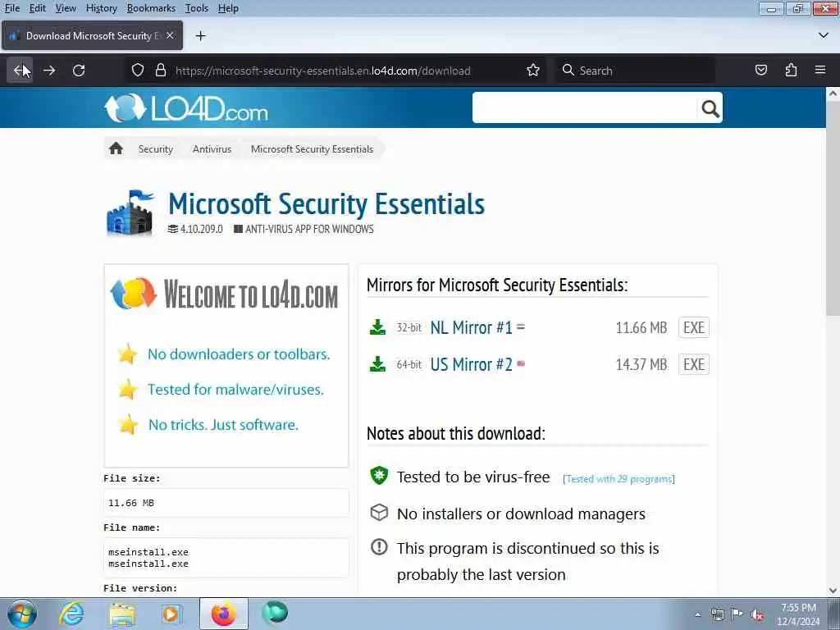The height and width of the screenshot is (630, 840).
Task: Open Windows Start menu
Action: 22,614
